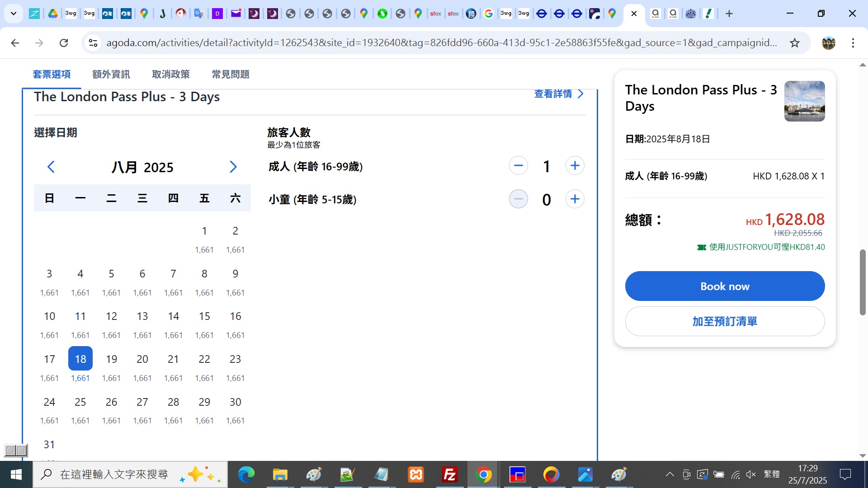Click 加至預訂清單 button
This screenshot has height=488, width=868.
tap(724, 321)
